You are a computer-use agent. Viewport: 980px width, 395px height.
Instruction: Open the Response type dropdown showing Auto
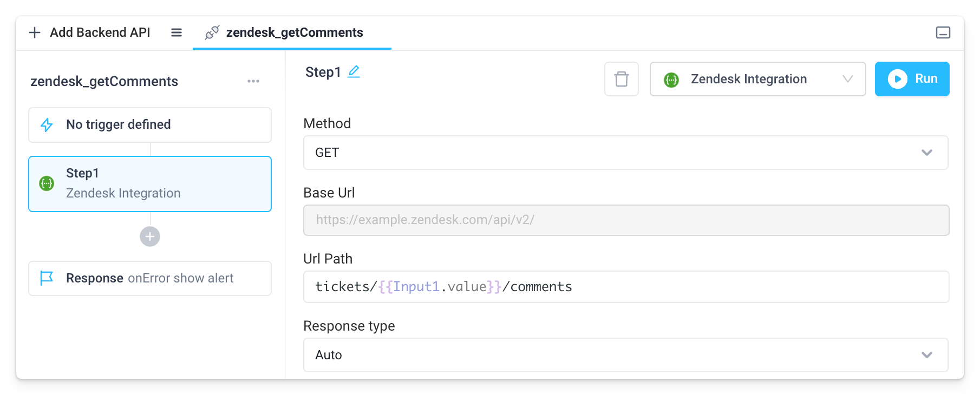click(x=625, y=355)
